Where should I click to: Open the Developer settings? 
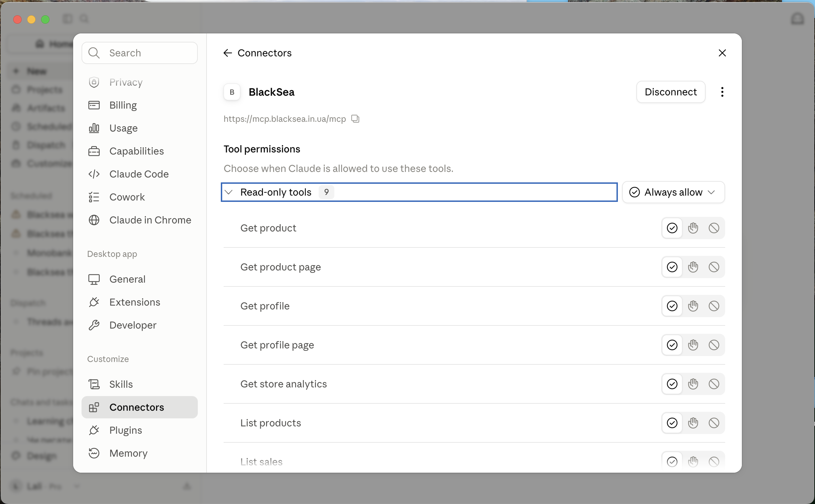tap(140, 325)
